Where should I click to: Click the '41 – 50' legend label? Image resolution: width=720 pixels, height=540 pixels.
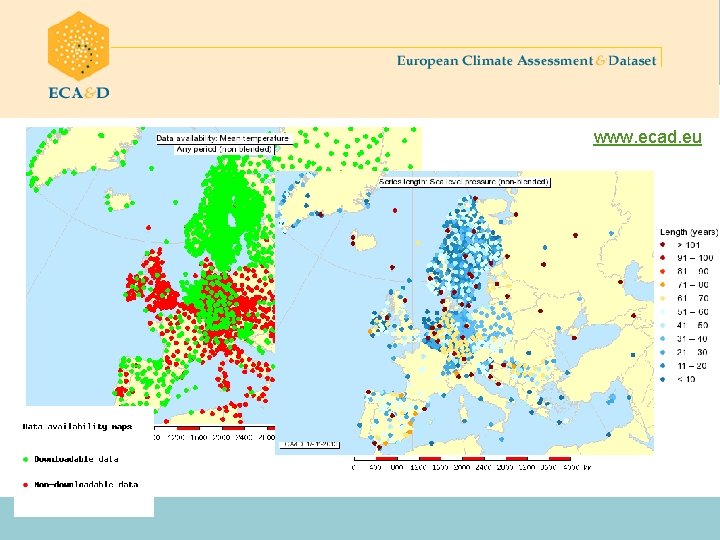[692, 325]
